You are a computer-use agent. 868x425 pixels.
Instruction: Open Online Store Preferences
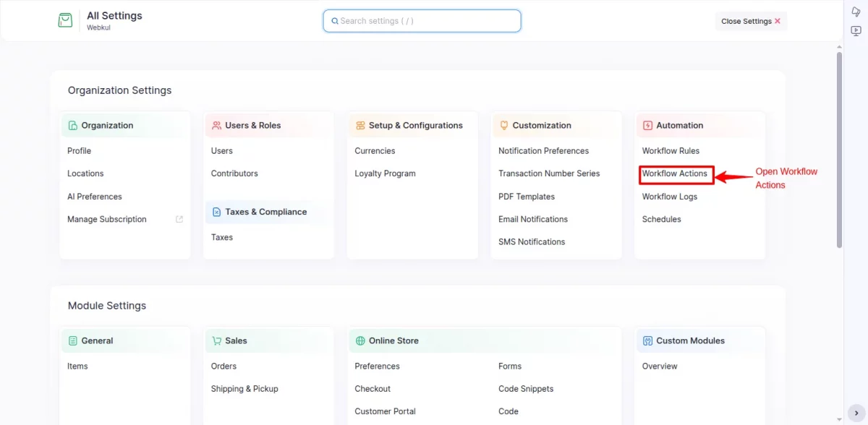377,366
